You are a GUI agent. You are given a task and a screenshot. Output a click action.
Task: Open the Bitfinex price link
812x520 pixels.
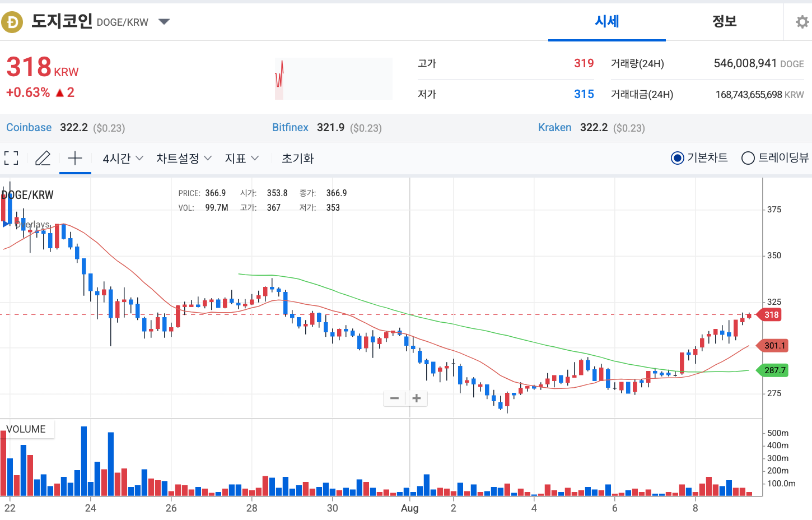[x=290, y=127]
